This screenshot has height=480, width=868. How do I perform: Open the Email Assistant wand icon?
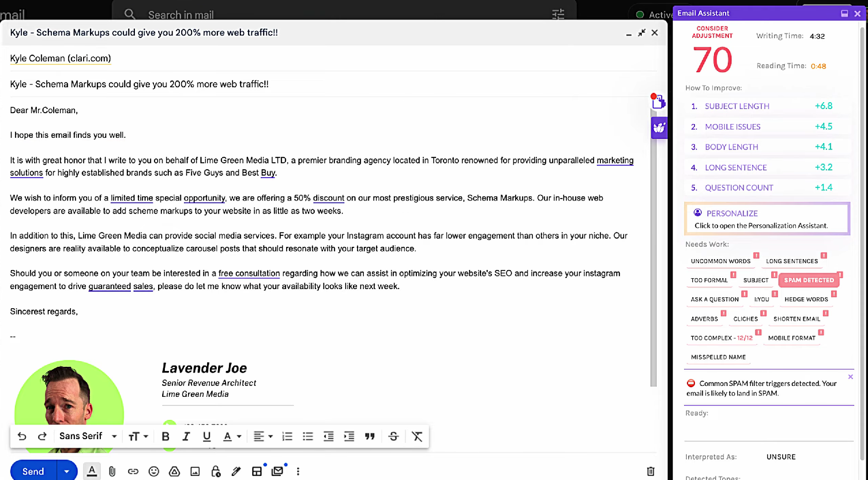coord(659,128)
